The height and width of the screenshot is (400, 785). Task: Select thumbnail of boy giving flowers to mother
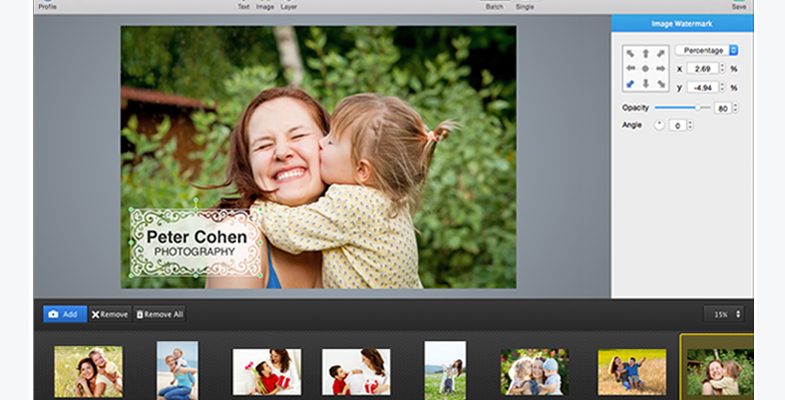tap(267, 372)
